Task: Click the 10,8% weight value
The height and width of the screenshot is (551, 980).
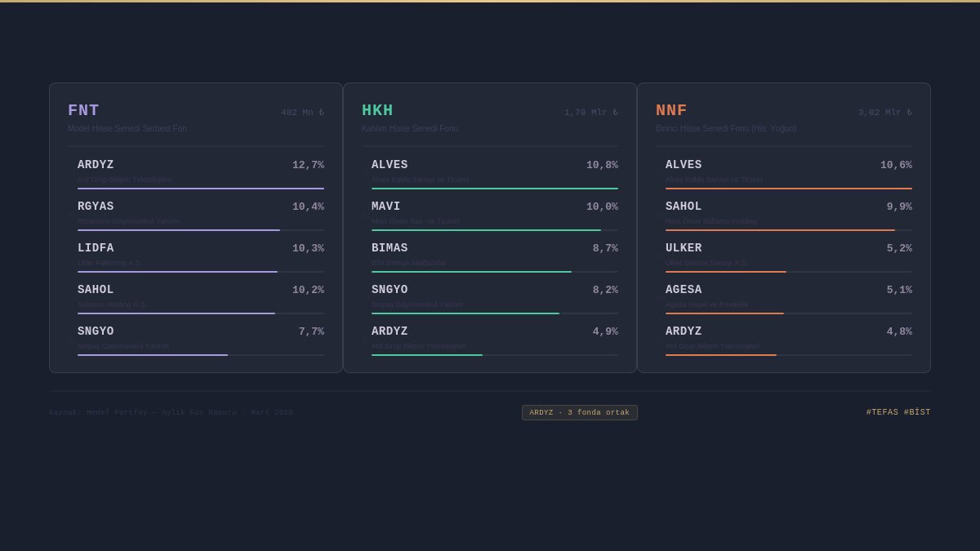Action: coord(603,165)
